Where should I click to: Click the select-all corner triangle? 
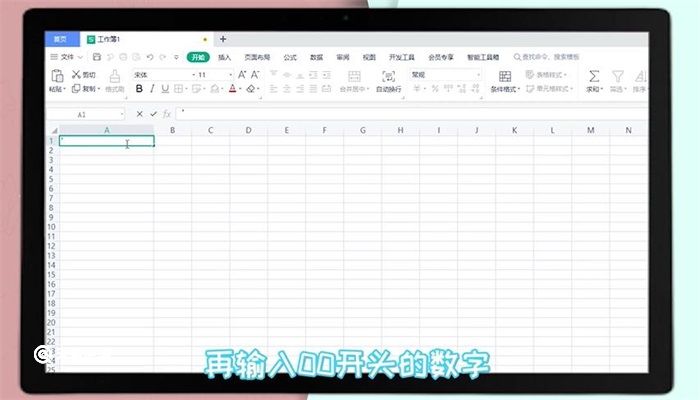[54, 130]
